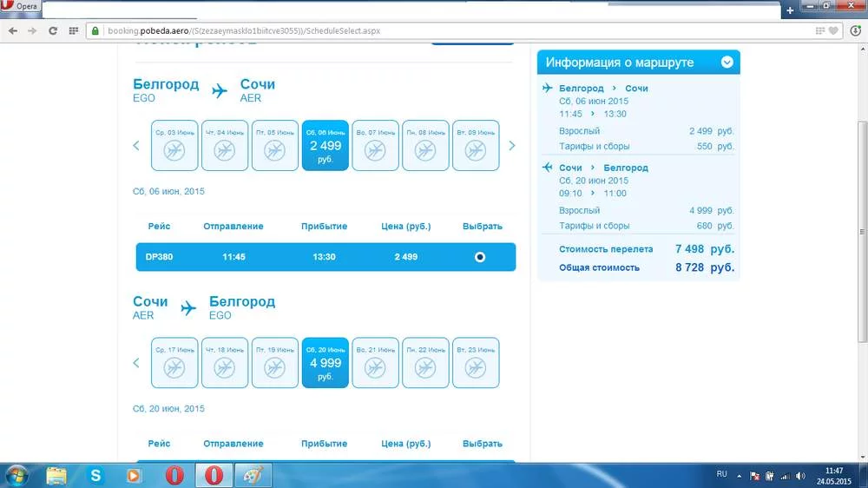Click the 11:45 departure time in DP380 row
The image size is (868, 488).
pos(233,257)
